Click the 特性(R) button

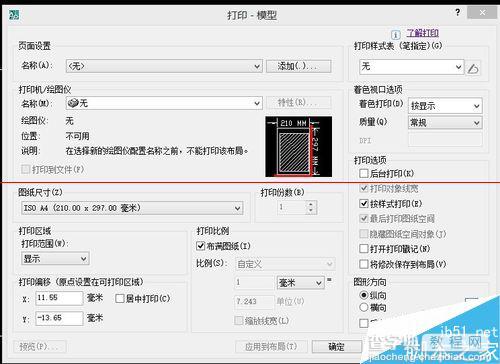(x=298, y=103)
